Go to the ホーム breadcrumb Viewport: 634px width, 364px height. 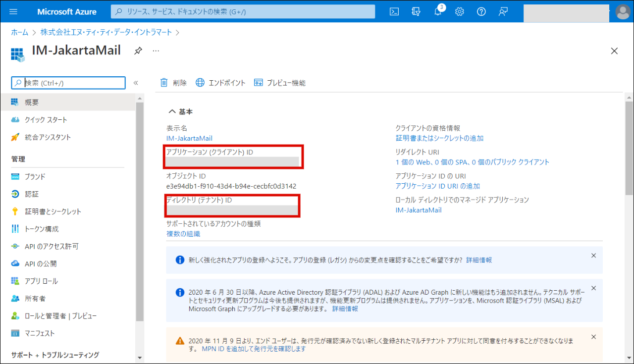pos(20,32)
